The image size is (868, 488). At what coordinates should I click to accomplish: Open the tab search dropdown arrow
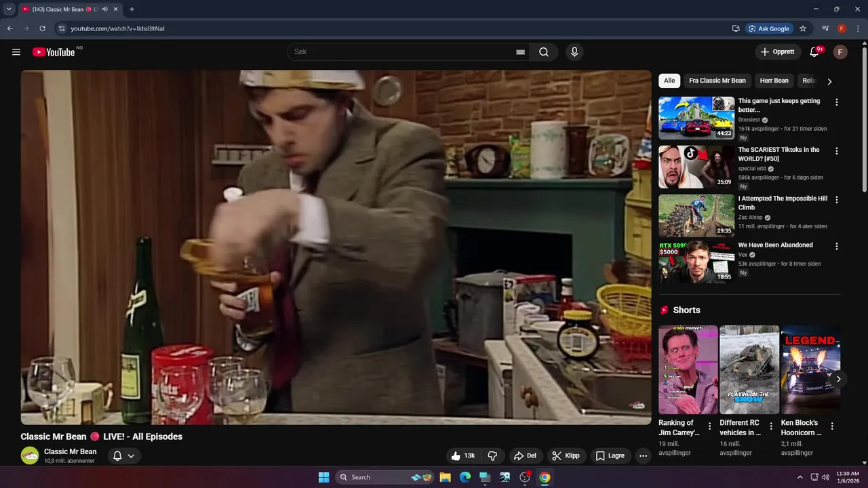point(9,9)
